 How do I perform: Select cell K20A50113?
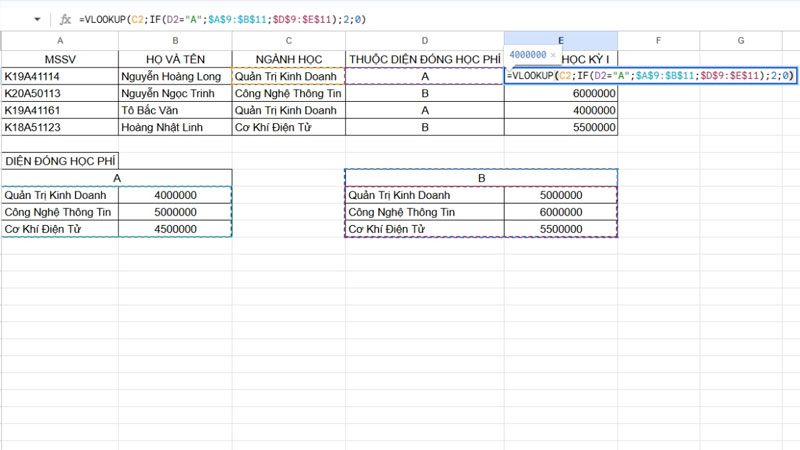(x=60, y=93)
